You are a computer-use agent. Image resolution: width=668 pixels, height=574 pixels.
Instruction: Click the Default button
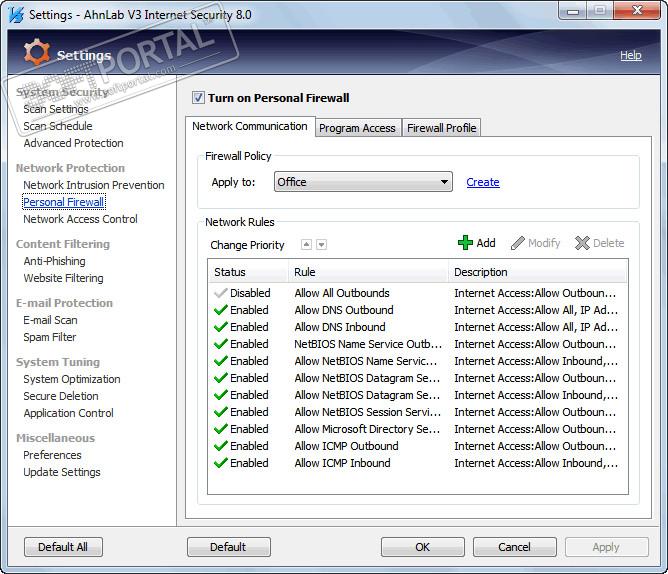coord(228,547)
